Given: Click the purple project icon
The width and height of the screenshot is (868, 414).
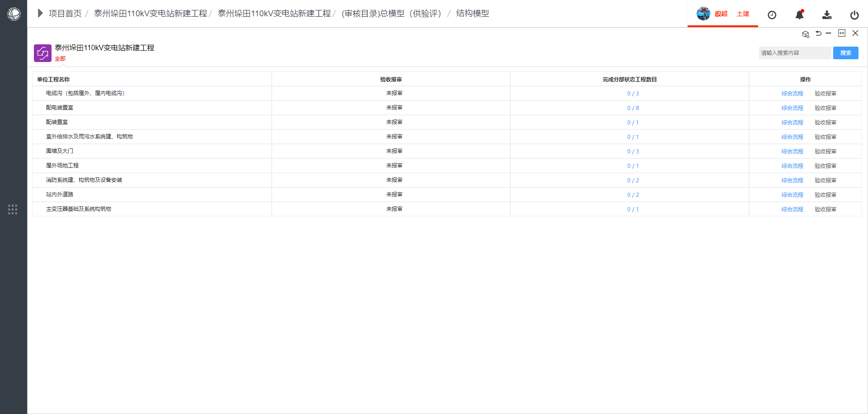Looking at the screenshot, I should coord(42,53).
